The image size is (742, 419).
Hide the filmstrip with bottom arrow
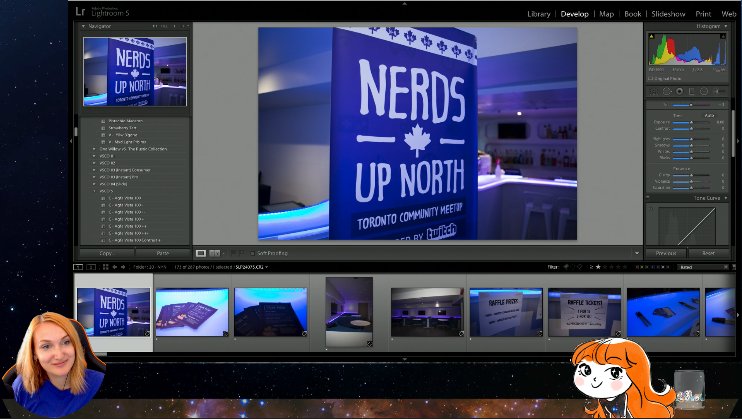[x=404, y=359]
